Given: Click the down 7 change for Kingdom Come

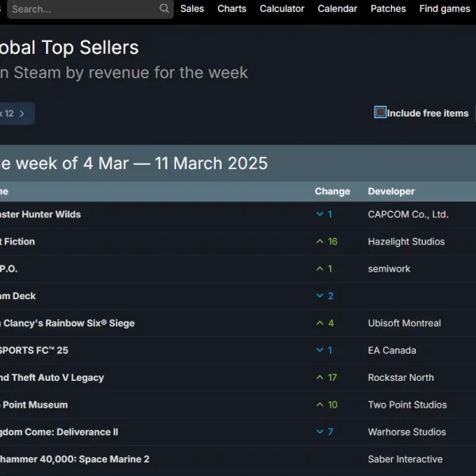Looking at the screenshot, I should [324, 432].
